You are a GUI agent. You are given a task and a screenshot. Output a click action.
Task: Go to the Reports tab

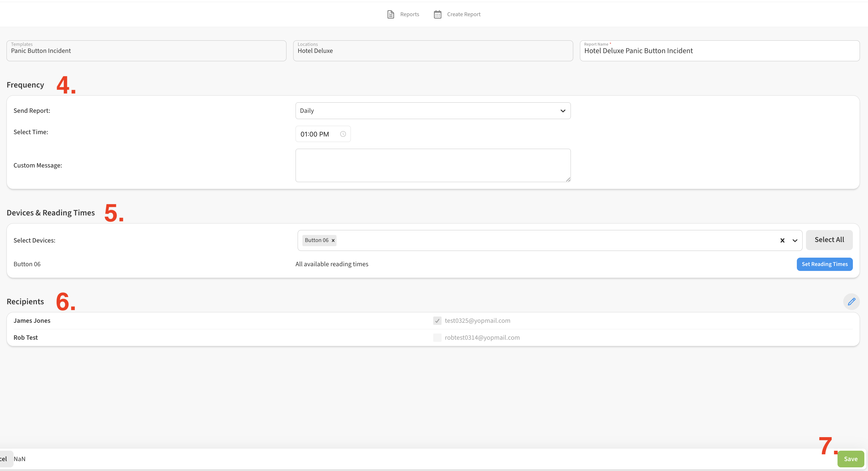coord(409,14)
